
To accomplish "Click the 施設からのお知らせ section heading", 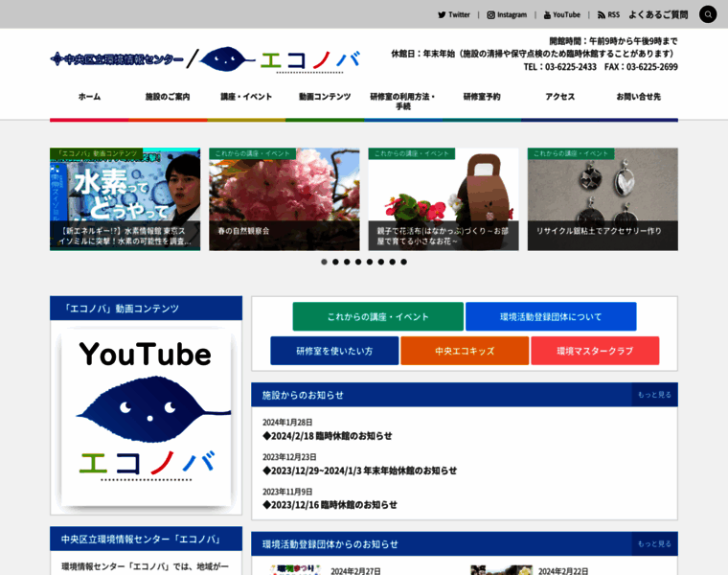I will coord(304,395).
